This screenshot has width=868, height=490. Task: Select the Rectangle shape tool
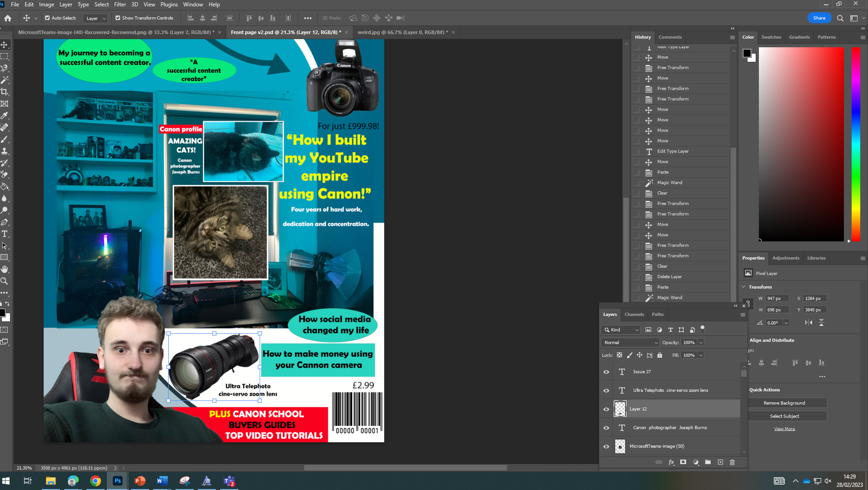tap(5, 257)
